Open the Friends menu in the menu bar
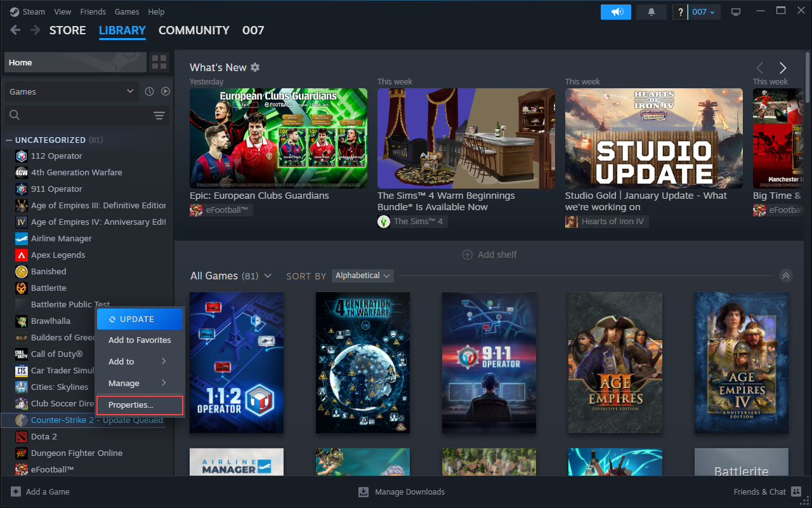This screenshot has height=508, width=812. (93, 12)
